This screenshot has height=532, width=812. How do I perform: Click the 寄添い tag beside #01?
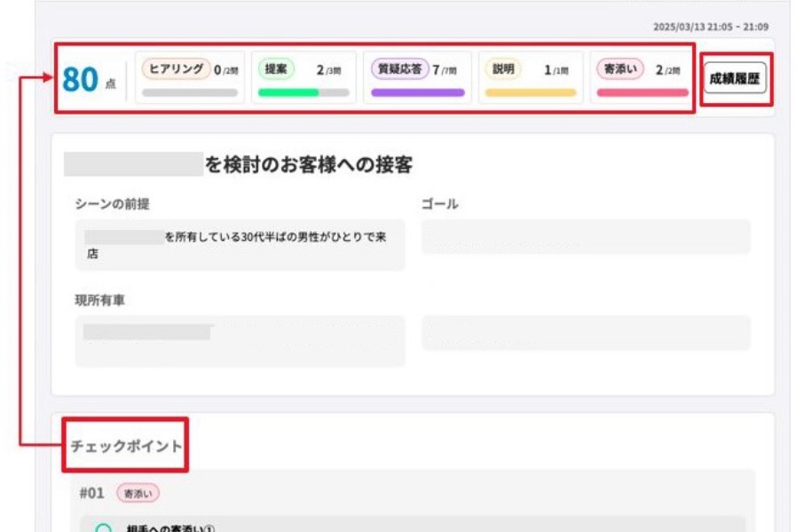point(138,493)
